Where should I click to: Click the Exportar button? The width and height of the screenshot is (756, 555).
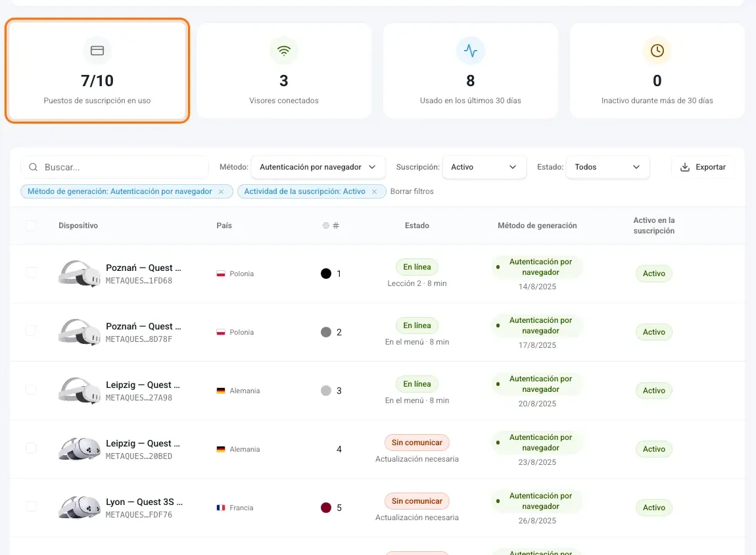(703, 167)
